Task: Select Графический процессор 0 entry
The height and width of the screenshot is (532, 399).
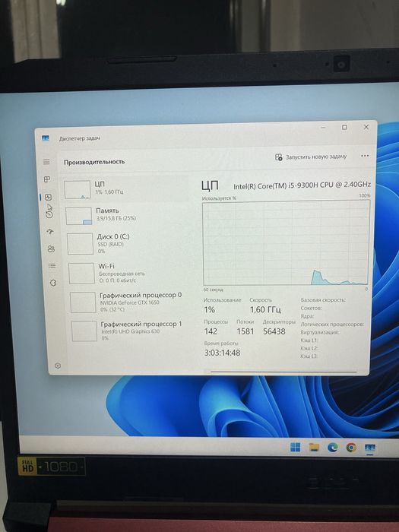Action: pos(130,302)
